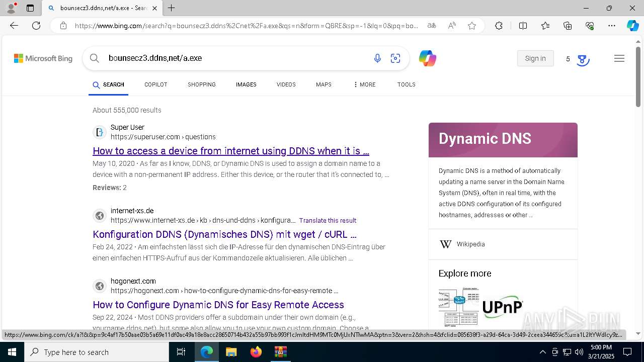Image resolution: width=644 pixels, height=362 pixels.
Task: Click the taskbar search box
Action: tap(97, 352)
